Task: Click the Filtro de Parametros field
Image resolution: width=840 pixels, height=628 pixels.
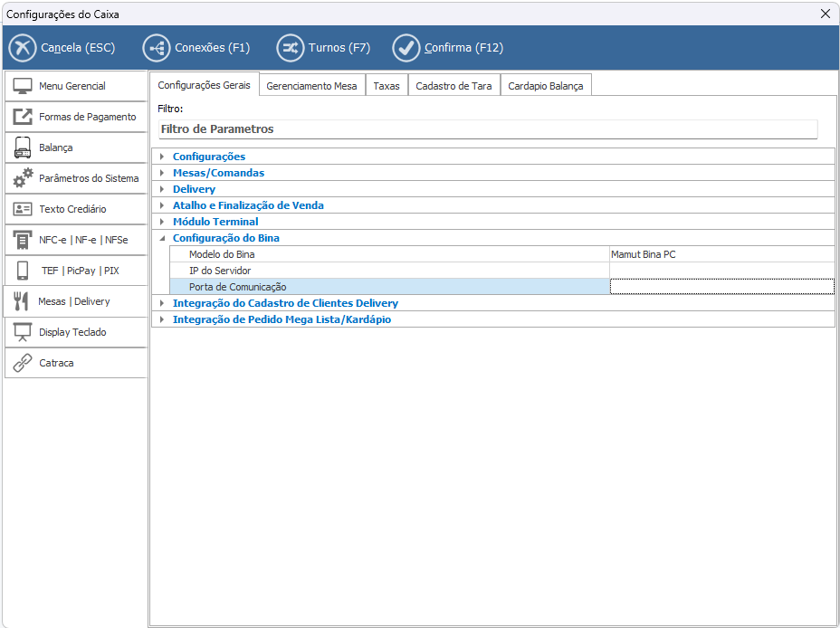Action: click(x=487, y=129)
